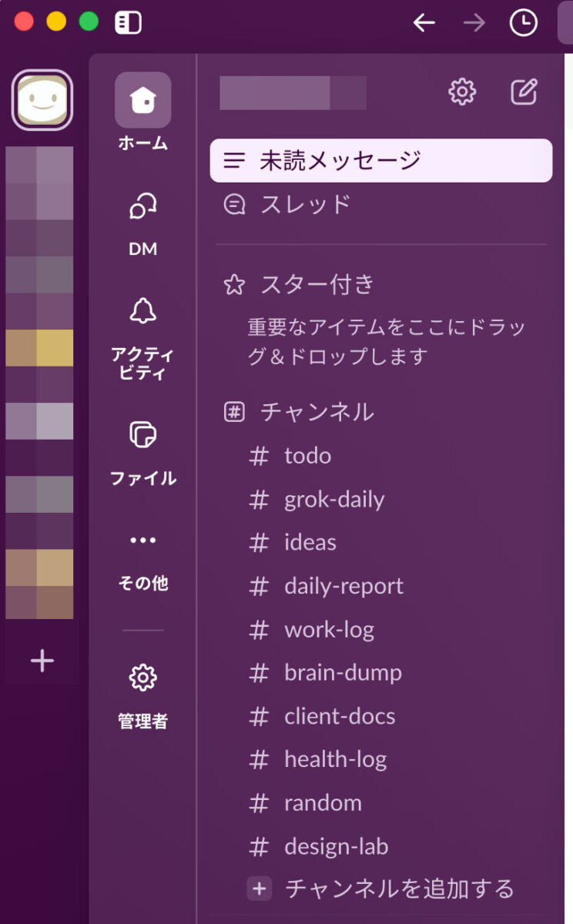This screenshot has height=924, width=573.
Task: Select the smiley-face workspace thumbnail
Action: tap(42, 100)
